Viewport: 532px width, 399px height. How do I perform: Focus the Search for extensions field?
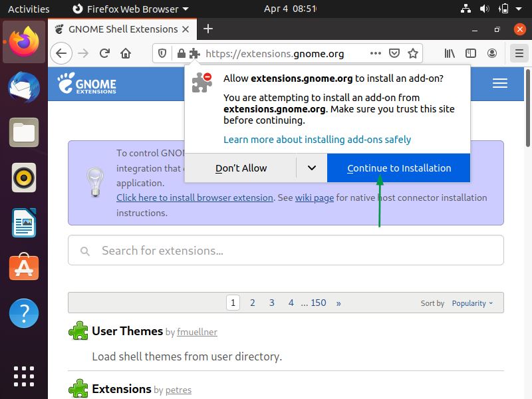click(286, 251)
